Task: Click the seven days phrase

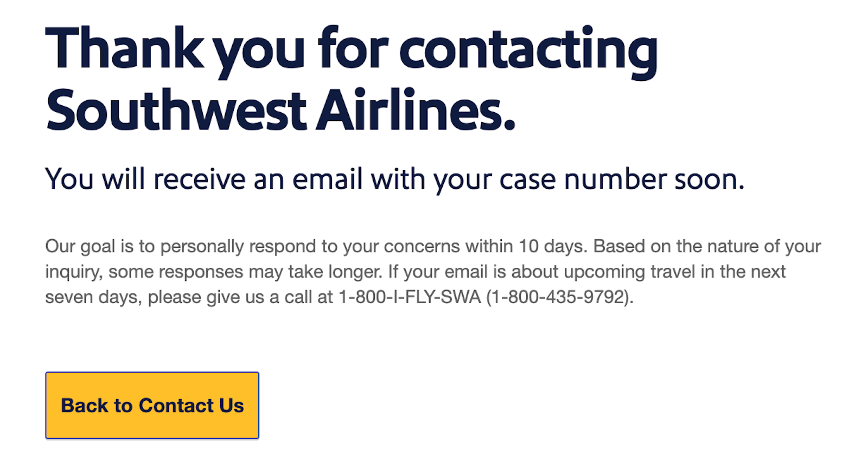Action: click(95, 297)
